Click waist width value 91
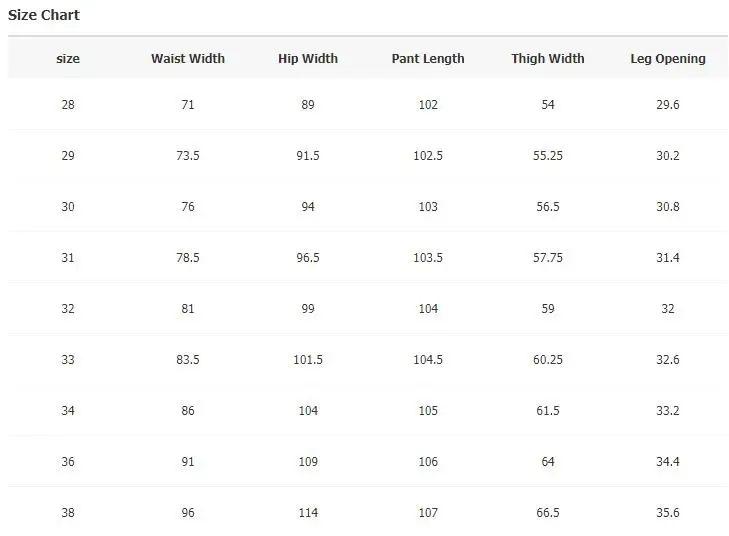The width and height of the screenshot is (729, 536). (x=188, y=462)
